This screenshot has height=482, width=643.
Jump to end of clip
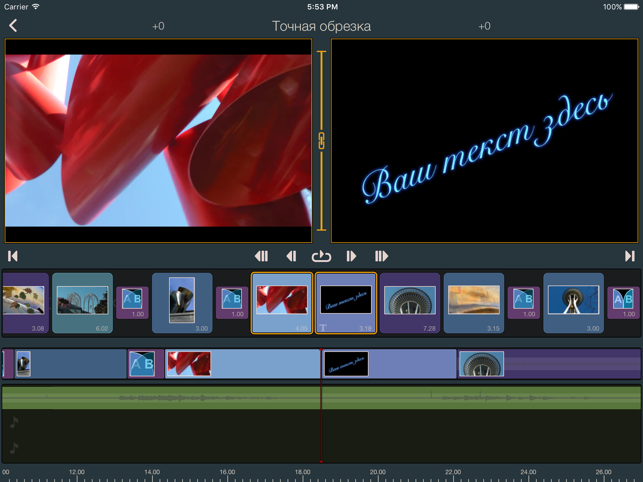coord(629,257)
